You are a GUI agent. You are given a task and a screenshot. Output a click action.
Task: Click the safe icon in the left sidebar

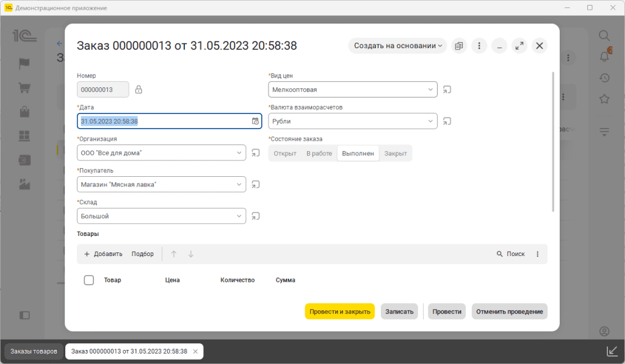pos(24,160)
